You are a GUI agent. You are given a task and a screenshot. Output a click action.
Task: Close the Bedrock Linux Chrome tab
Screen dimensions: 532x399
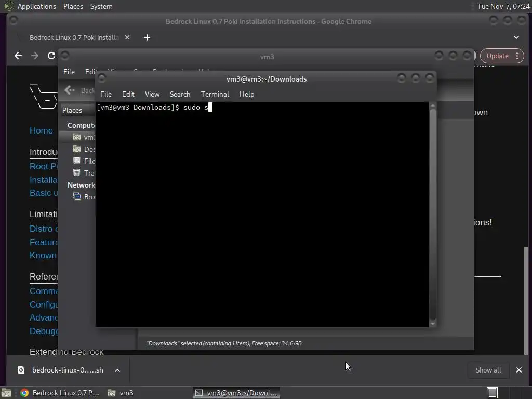[x=127, y=37]
